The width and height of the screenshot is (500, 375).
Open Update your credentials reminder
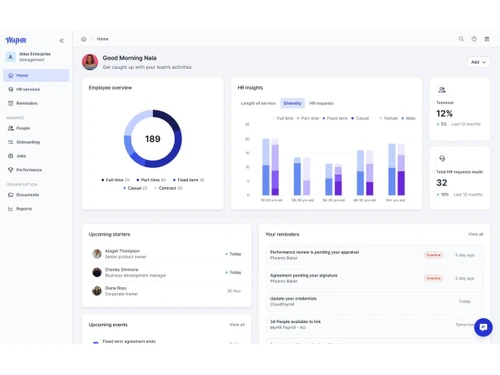(x=374, y=301)
